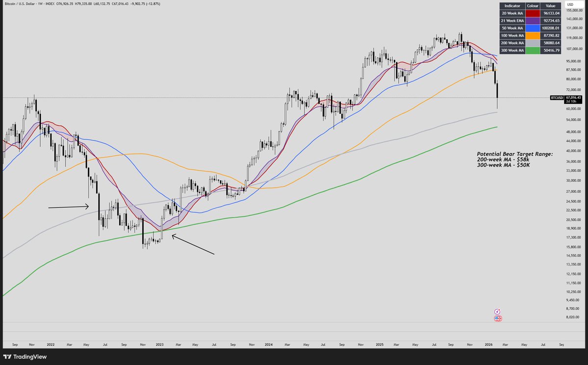Screen dimensions: 588x365
Task: Click the L60,132.75 low value
Action: (x=102, y=4)
